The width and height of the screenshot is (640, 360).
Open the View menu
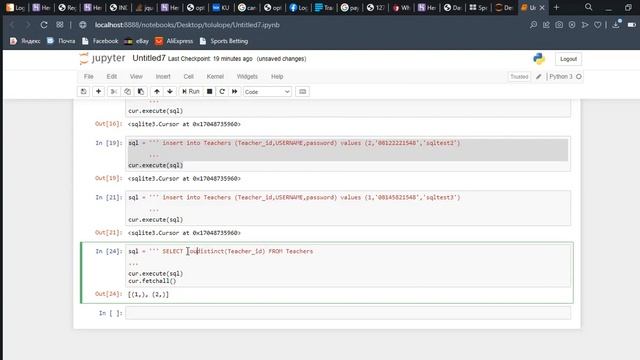(x=136, y=76)
